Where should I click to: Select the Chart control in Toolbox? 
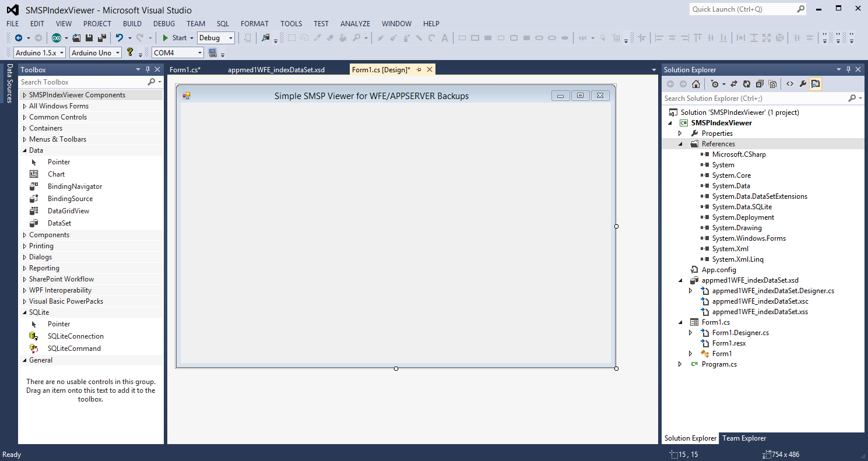coord(56,174)
